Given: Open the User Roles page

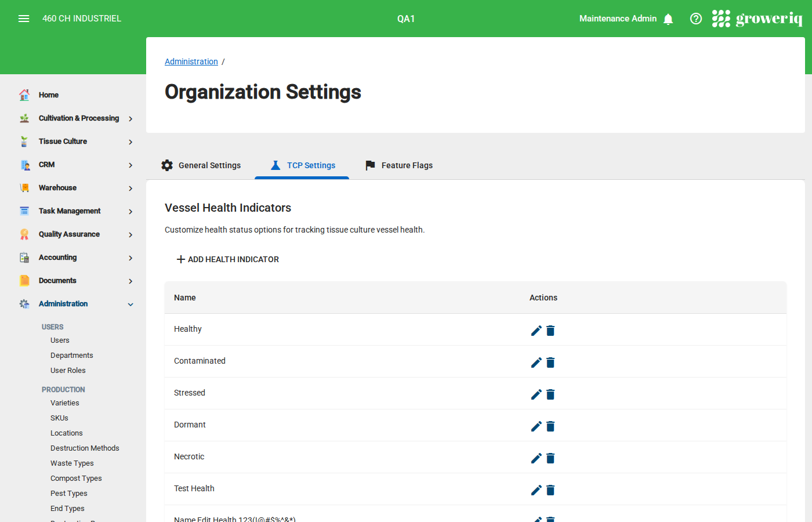Looking at the screenshot, I should tap(67, 370).
